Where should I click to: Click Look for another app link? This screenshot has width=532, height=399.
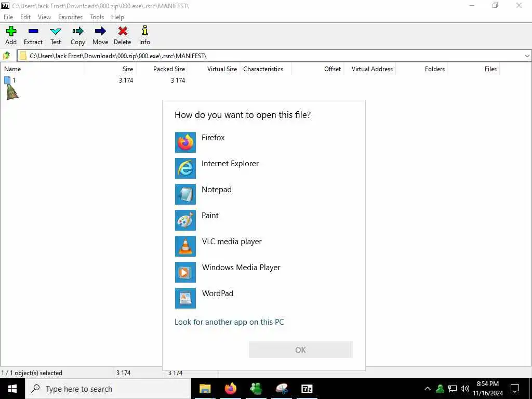(x=229, y=322)
